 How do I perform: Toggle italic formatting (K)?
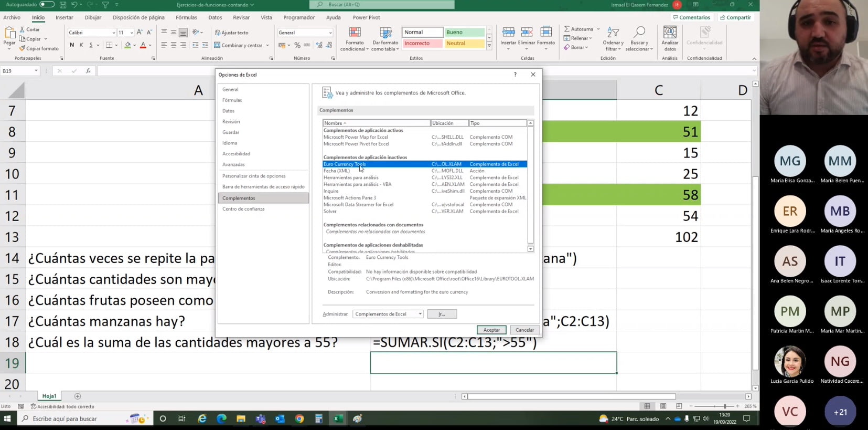coord(81,45)
